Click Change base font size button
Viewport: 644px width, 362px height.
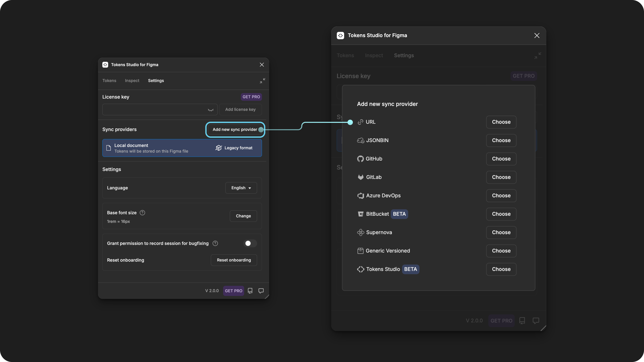(243, 216)
